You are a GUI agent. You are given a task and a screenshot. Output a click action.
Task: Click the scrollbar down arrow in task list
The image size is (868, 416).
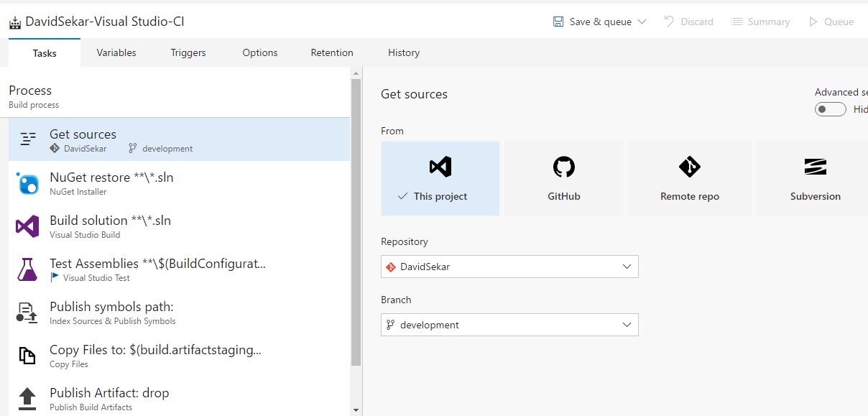[356, 410]
